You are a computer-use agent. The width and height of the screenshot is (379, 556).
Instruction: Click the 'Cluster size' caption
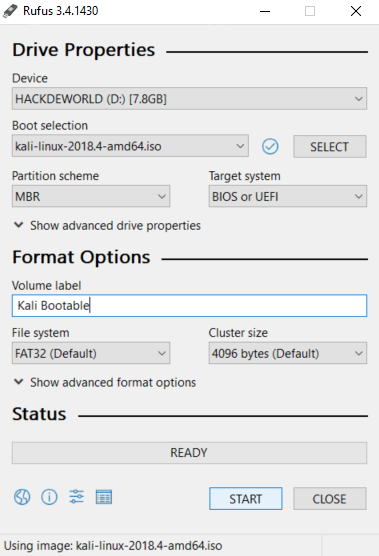click(238, 333)
